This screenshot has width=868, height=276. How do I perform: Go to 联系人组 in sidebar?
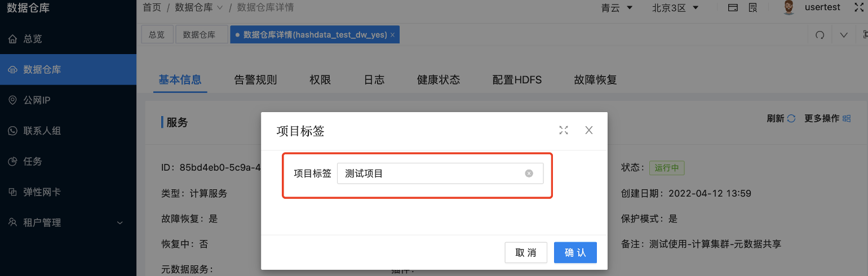[x=68, y=131]
